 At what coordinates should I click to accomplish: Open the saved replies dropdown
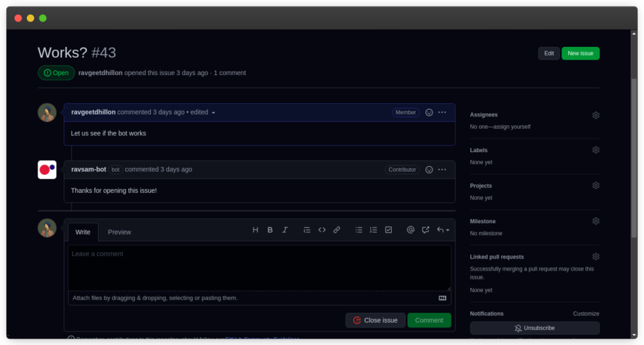point(443,230)
